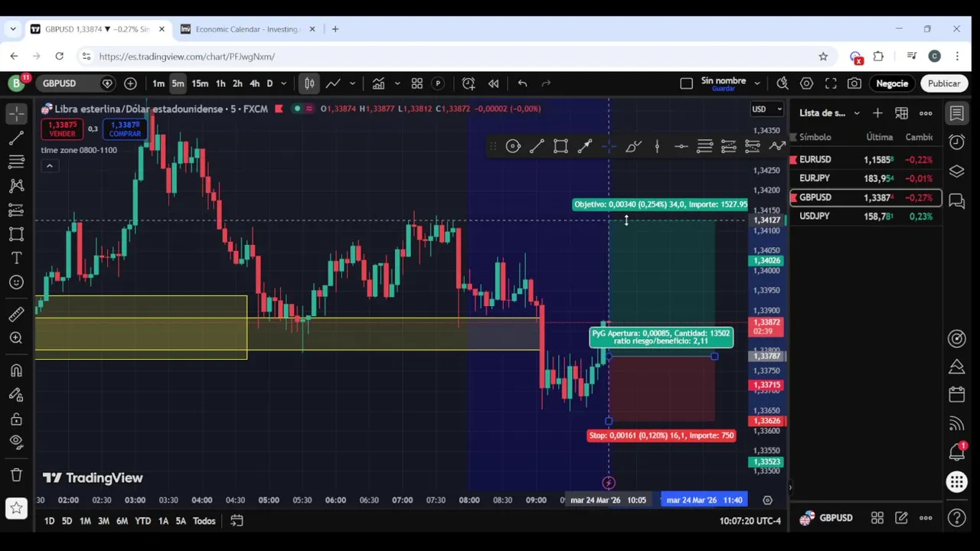This screenshot has height=551, width=980.
Task: Expand the line chart style dropdown arrow
Action: 352,83
